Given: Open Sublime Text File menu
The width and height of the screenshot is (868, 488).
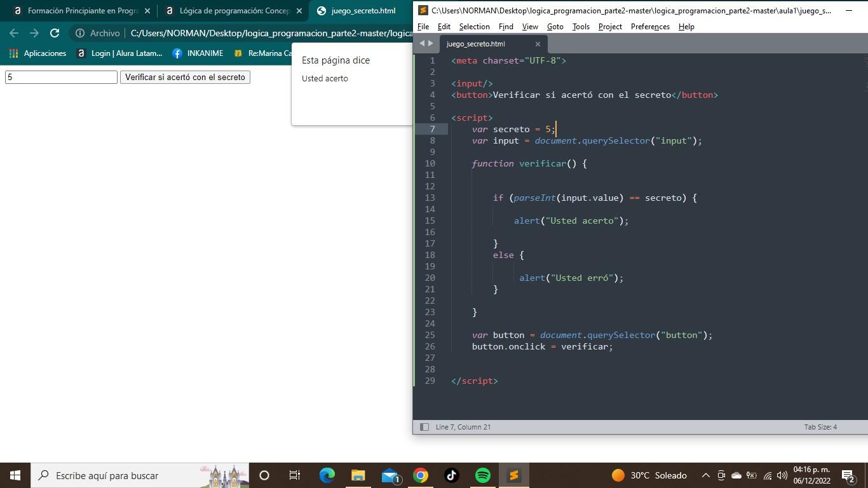Looking at the screenshot, I should [x=423, y=27].
